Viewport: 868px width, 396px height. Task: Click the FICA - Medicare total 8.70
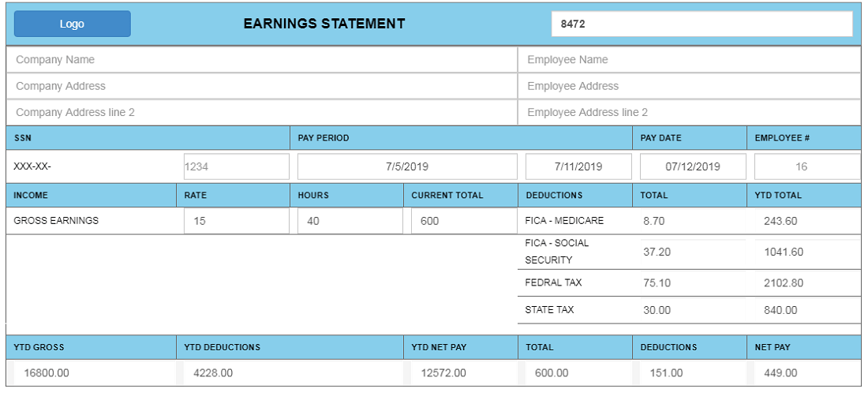[688, 221]
